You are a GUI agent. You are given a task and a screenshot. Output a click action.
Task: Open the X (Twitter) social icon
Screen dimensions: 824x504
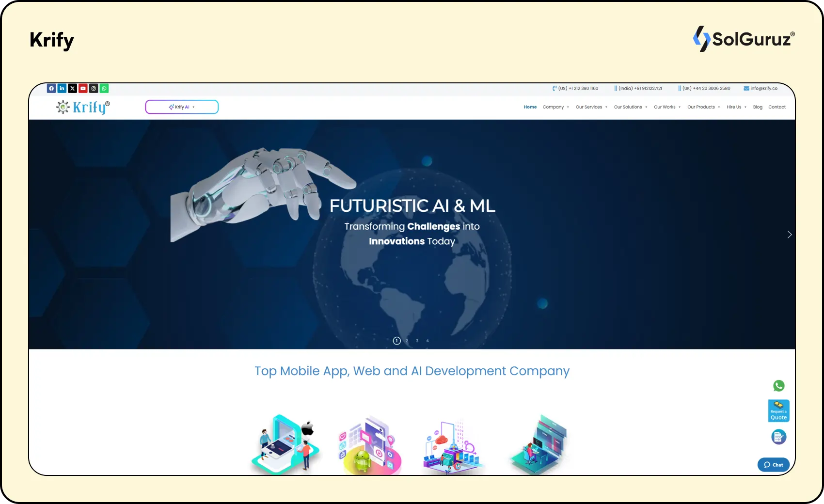[73, 88]
